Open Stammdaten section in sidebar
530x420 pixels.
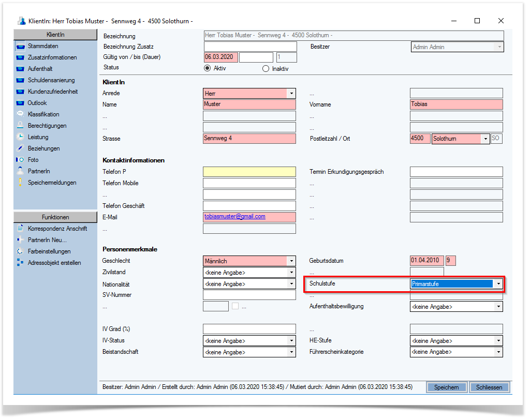click(x=43, y=46)
